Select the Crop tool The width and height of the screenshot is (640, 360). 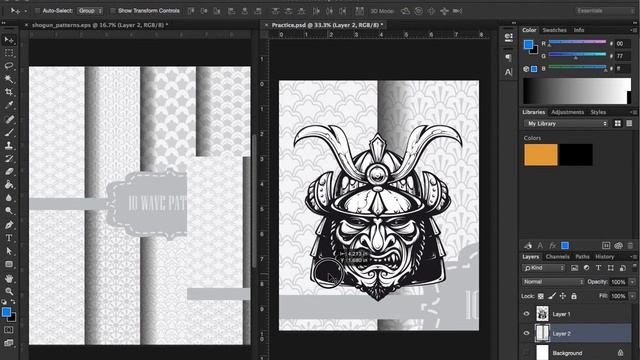pos(9,92)
